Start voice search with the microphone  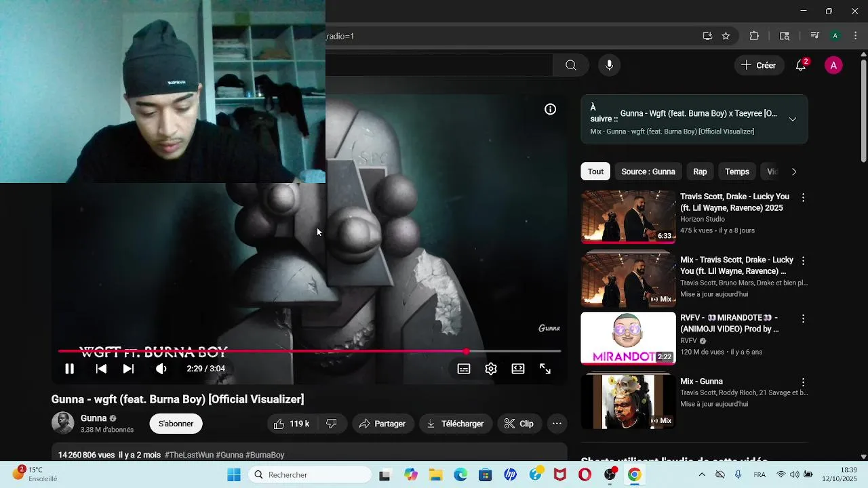(609, 65)
